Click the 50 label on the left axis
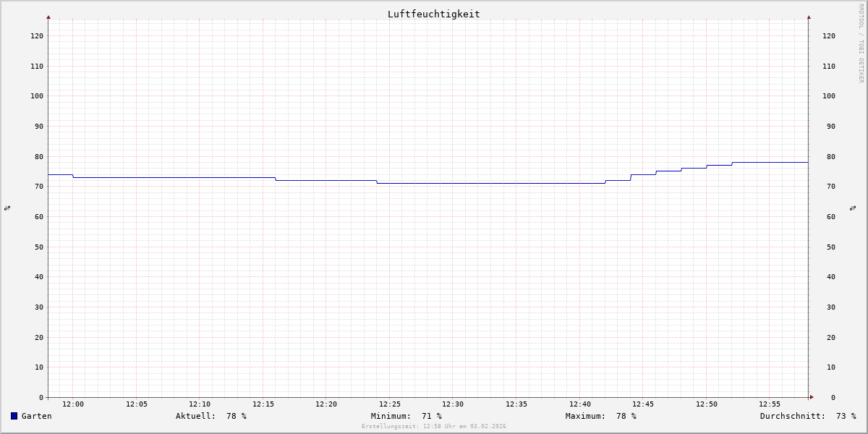The image size is (868, 434). 39,247
